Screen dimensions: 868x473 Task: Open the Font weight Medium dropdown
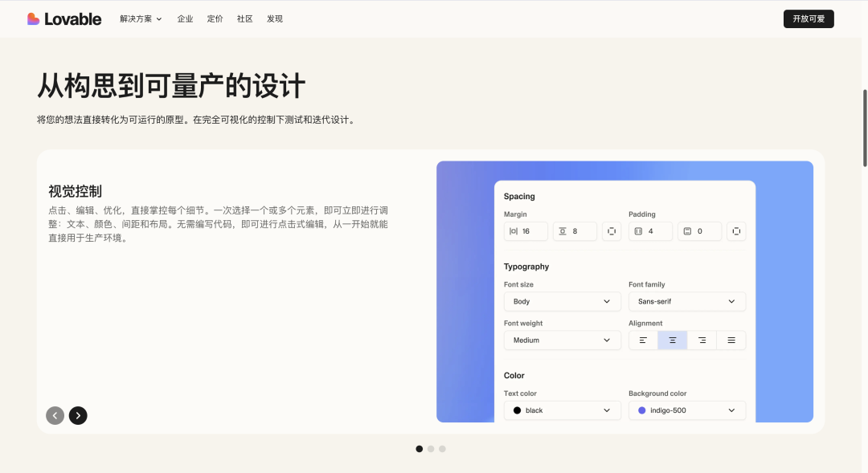pyautogui.click(x=562, y=340)
